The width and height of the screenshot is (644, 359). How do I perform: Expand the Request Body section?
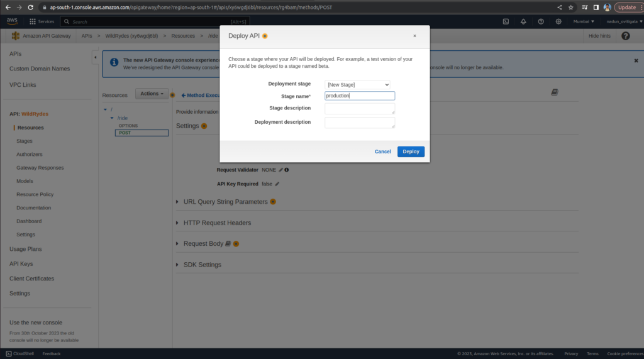coord(177,243)
